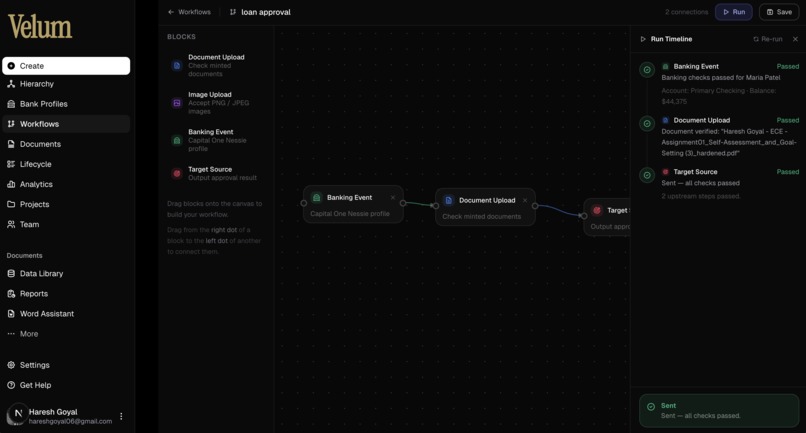The width and height of the screenshot is (806, 433).
Task: Open Settings
Action: click(x=66, y=365)
